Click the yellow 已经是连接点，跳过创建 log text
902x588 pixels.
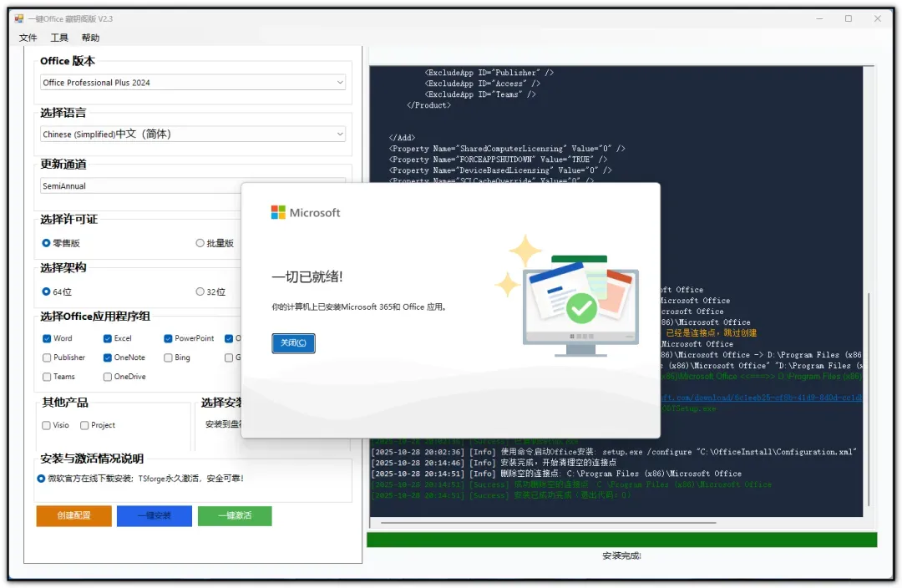(x=711, y=333)
